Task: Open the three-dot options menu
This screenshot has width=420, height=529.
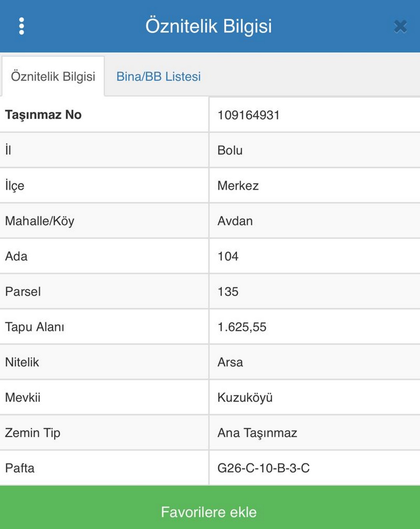Action: click(x=21, y=26)
